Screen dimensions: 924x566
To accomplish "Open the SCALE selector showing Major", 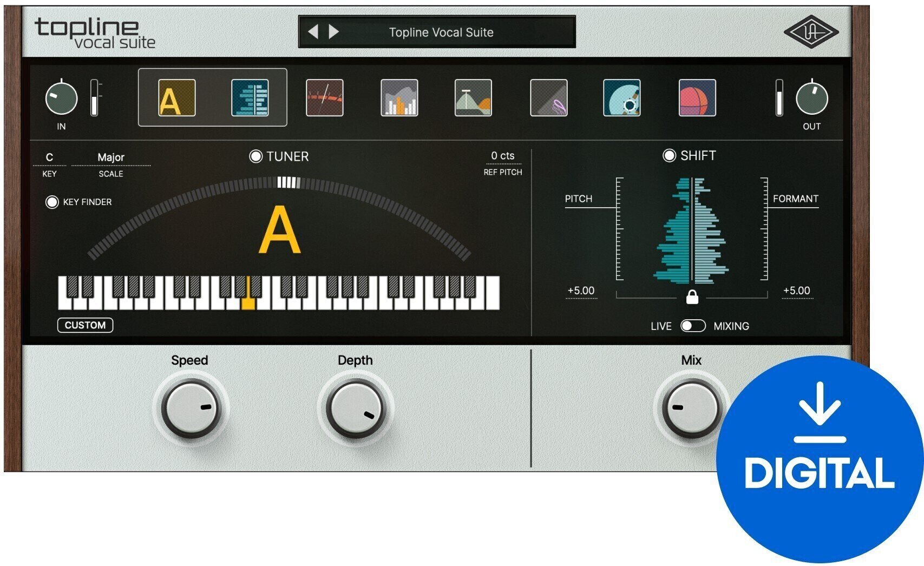I will pyautogui.click(x=112, y=156).
